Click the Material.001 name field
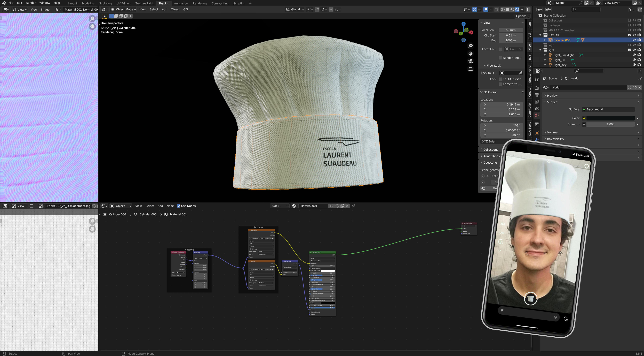 [314, 206]
